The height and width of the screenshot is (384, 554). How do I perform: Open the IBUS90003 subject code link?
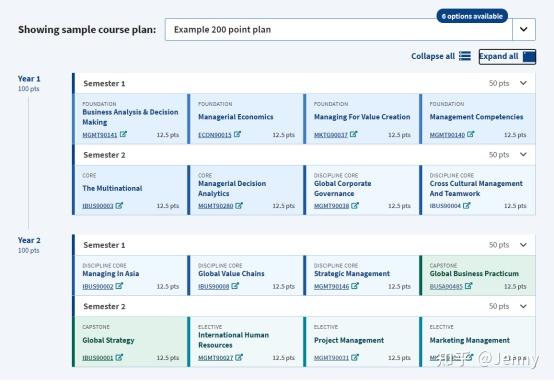[x=98, y=206]
